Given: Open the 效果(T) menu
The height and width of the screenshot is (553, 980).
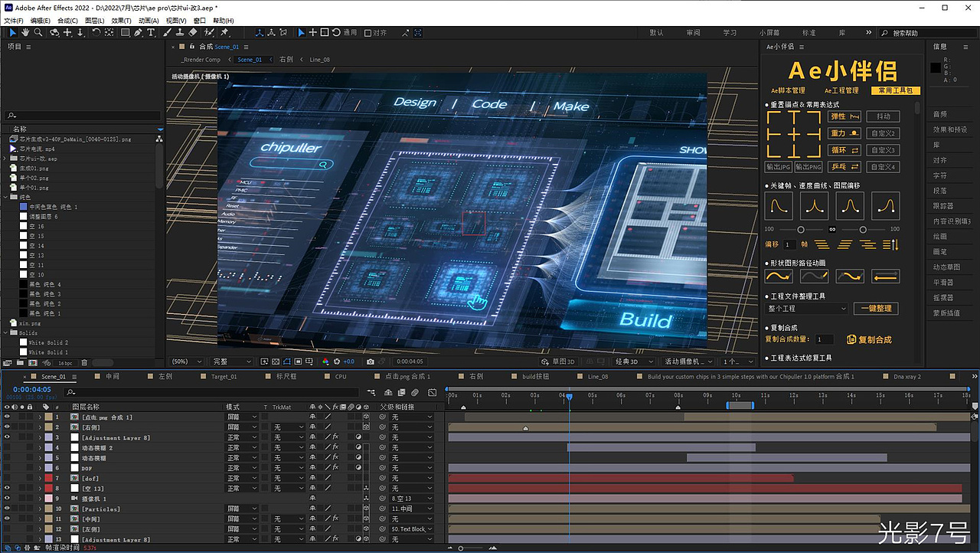Looking at the screenshot, I should pyautogui.click(x=121, y=21).
